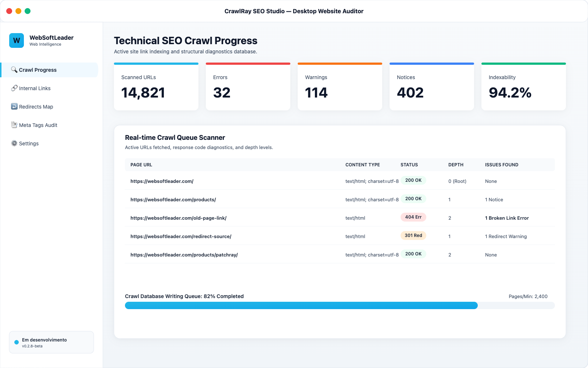588x368 pixels.
Task: Click the 200 OK badge in the websoftleader.com/products/ row
Action: 413,199
